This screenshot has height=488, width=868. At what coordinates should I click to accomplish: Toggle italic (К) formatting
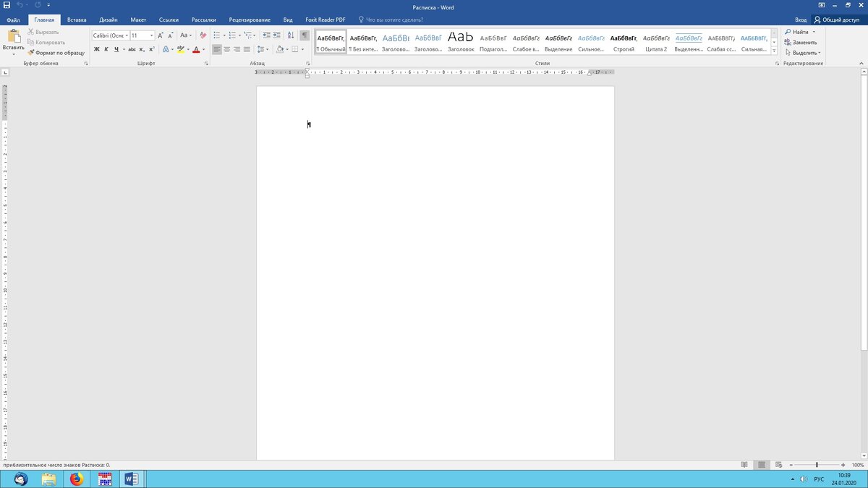pyautogui.click(x=106, y=49)
